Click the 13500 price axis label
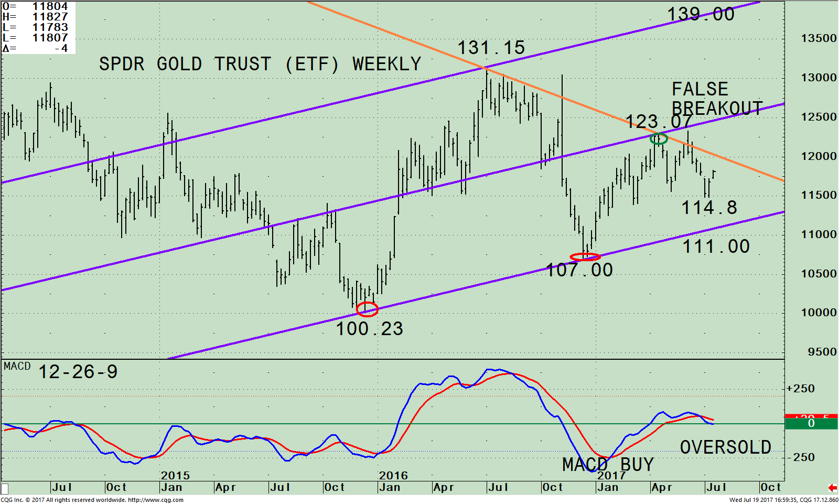The width and height of the screenshot is (839, 504). coord(819,38)
